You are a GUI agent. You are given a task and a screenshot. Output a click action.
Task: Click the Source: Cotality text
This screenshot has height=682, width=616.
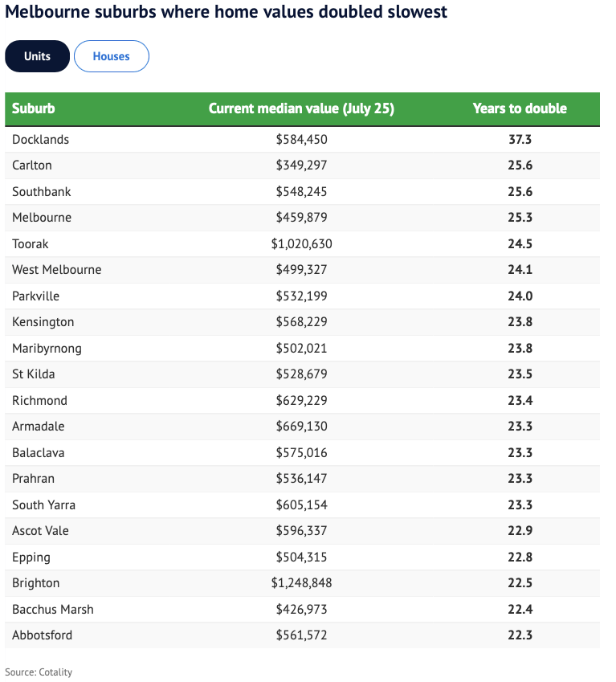39,672
